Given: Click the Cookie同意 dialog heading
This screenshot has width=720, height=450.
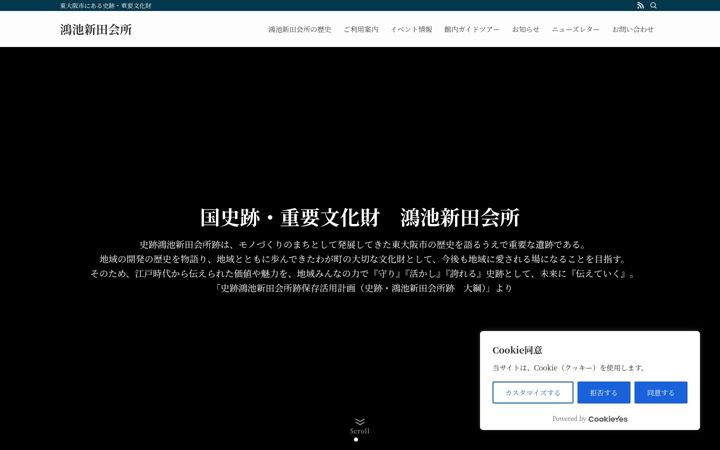Looking at the screenshot, I should (x=517, y=350).
